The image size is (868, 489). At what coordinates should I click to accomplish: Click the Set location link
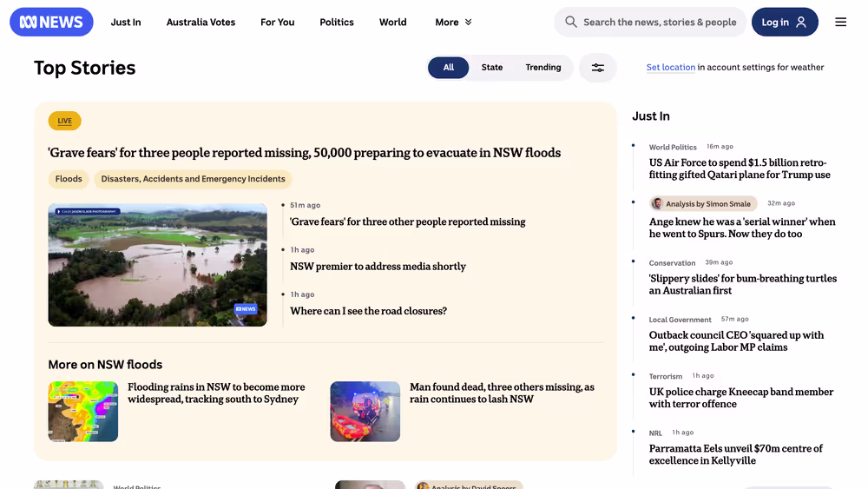point(670,67)
